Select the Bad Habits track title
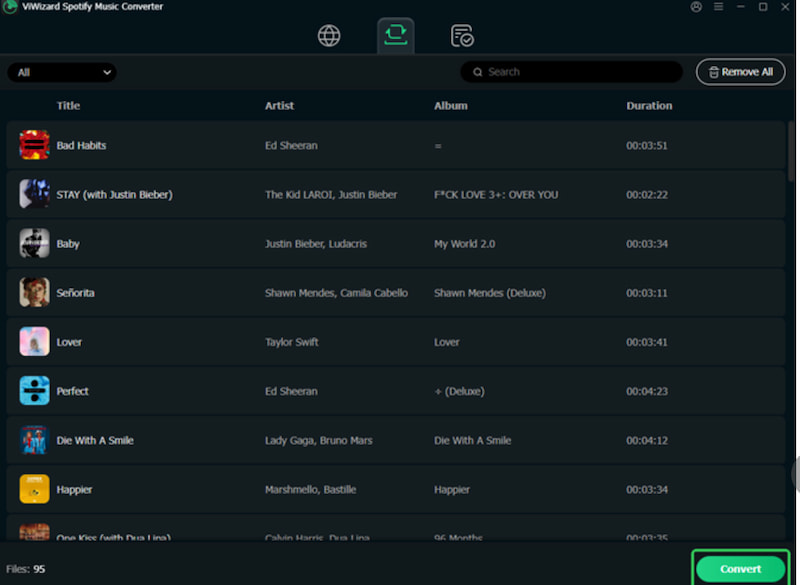The width and height of the screenshot is (800, 585). click(81, 145)
